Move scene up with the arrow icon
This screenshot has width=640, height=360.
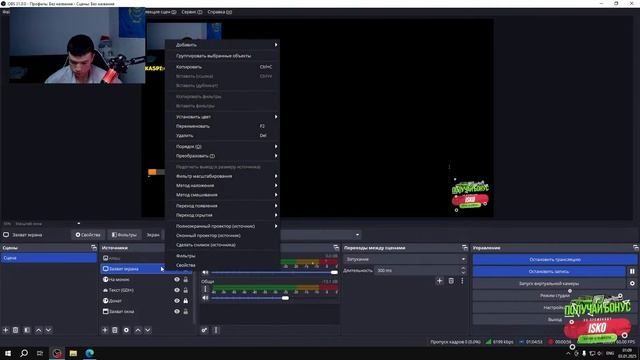point(38,330)
